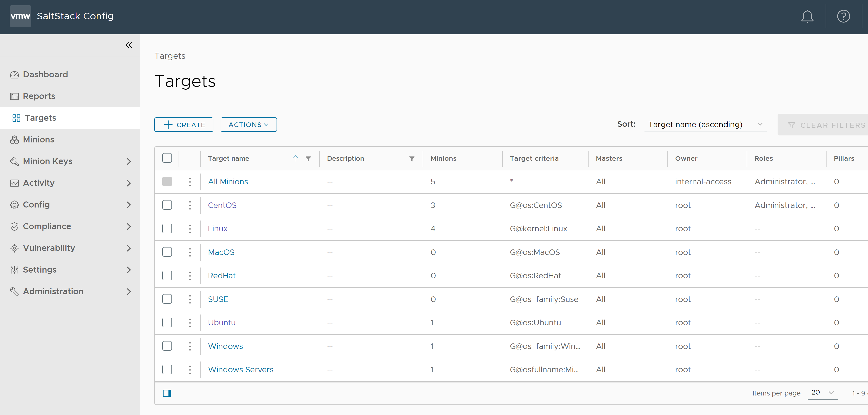Toggle checkbox for Linux target row

click(167, 228)
